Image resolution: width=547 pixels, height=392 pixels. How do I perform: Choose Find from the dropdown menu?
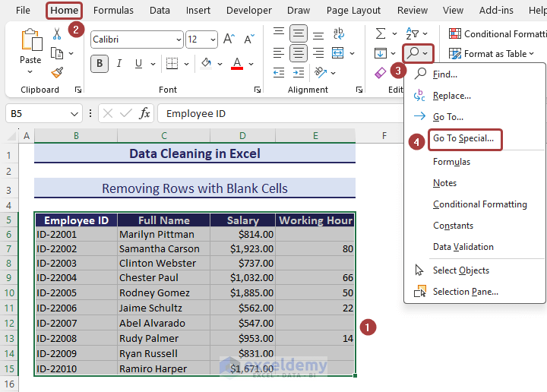[444, 74]
